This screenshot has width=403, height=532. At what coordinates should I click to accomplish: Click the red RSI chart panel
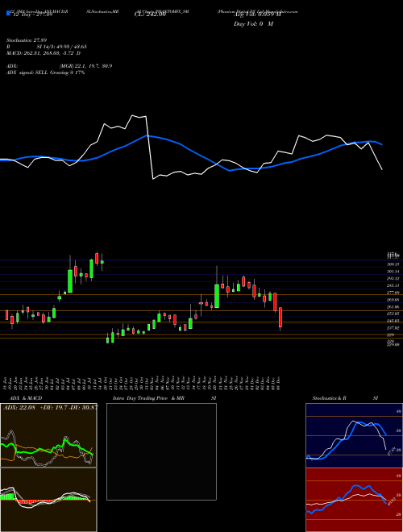point(354,500)
